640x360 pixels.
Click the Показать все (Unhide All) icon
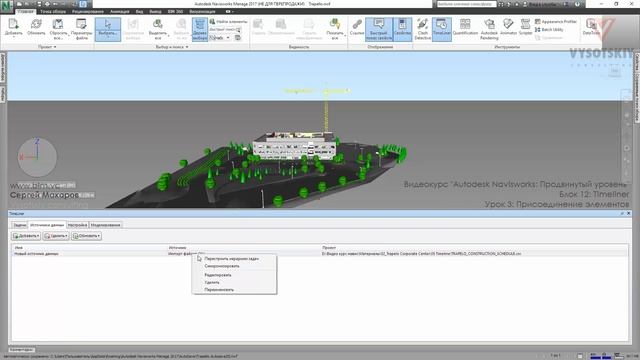pos(335,29)
